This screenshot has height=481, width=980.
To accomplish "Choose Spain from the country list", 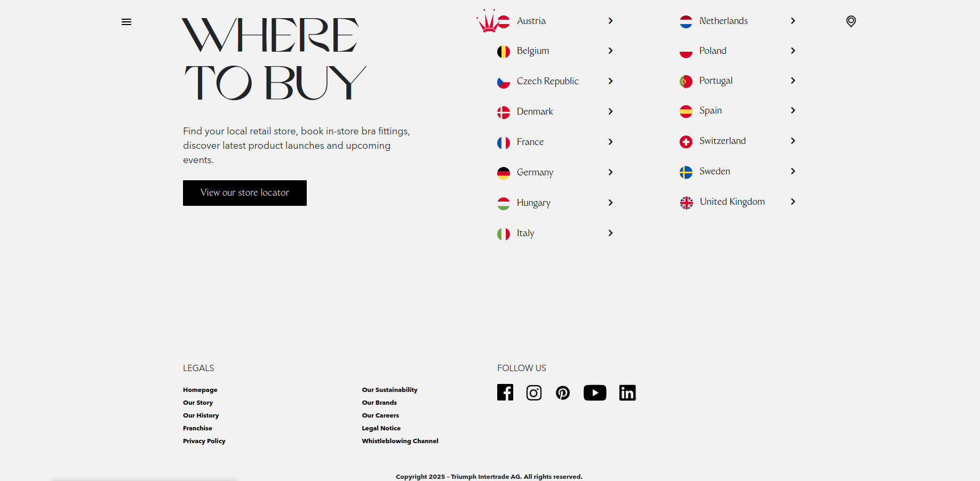I will tap(710, 110).
